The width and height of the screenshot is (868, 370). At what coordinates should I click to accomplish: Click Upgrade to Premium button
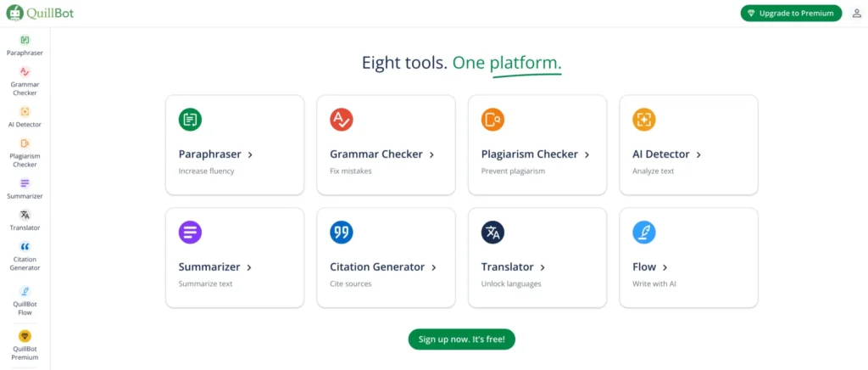click(791, 14)
